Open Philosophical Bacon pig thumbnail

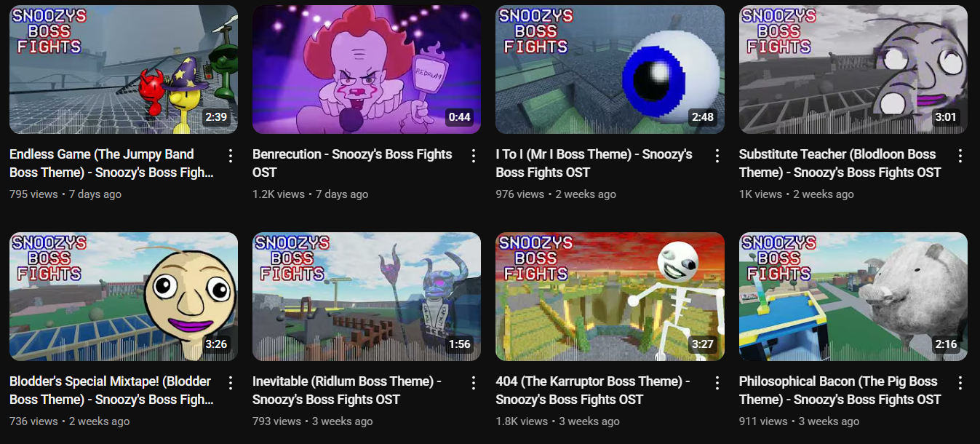tap(853, 297)
